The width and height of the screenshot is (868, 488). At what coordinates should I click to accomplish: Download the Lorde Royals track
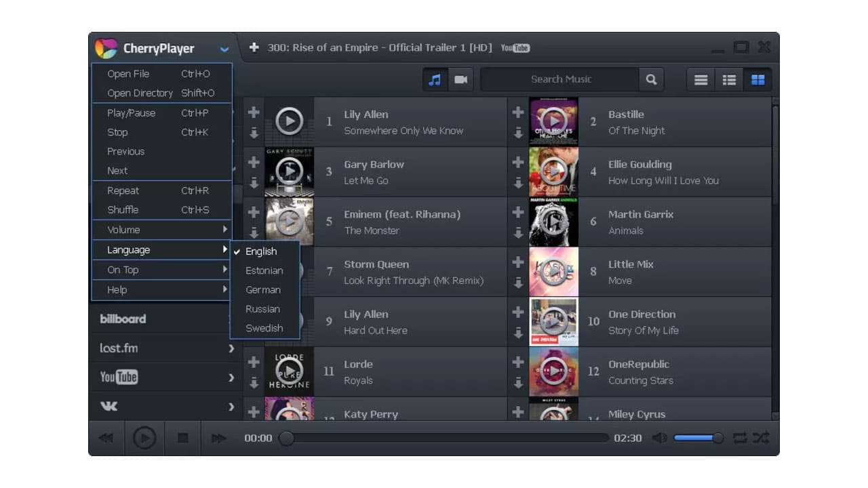click(x=254, y=384)
